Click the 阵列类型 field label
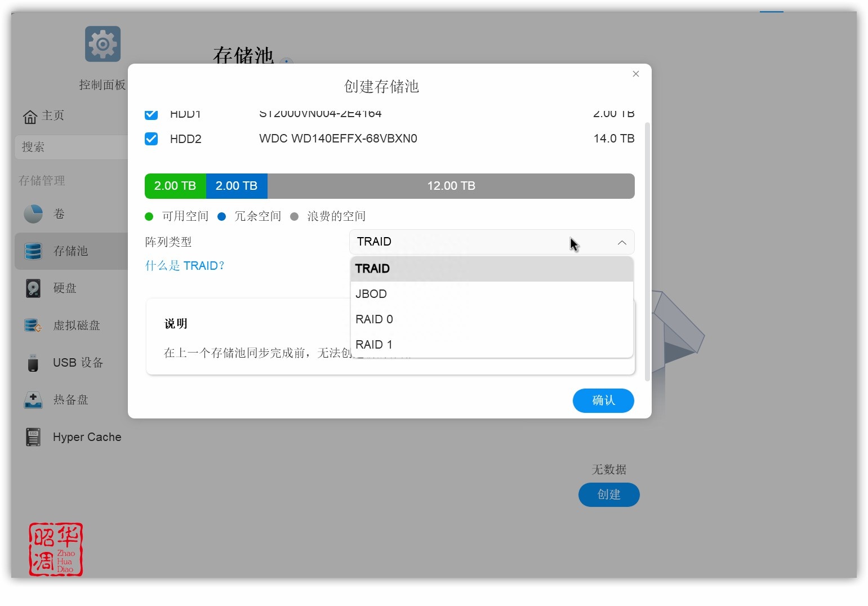 pos(168,242)
